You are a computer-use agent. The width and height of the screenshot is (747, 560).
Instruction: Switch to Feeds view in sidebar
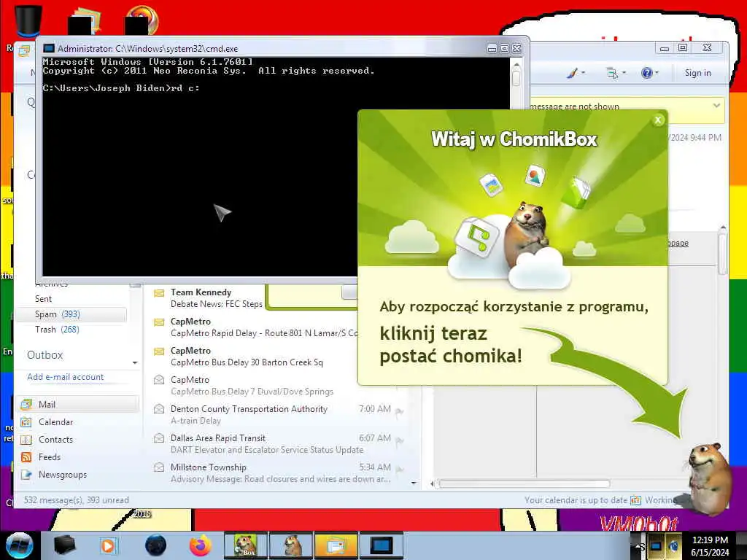tap(50, 457)
